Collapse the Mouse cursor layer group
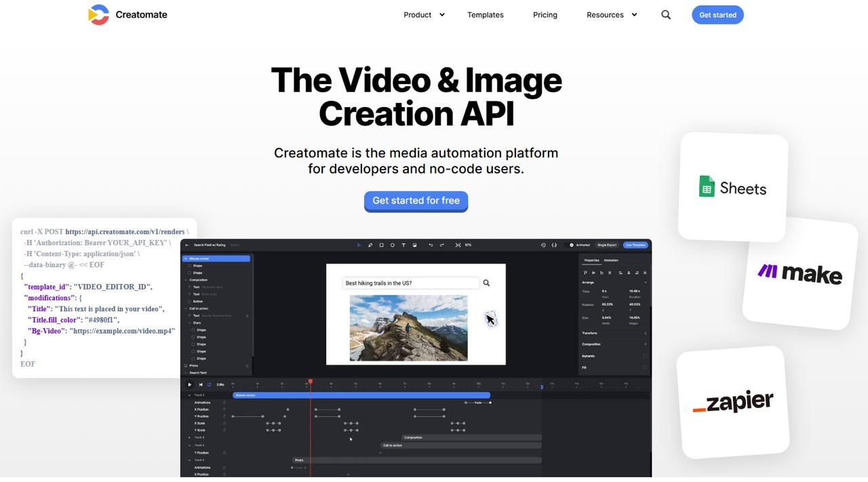Image resolution: width=868 pixels, height=482 pixels. (x=185, y=258)
